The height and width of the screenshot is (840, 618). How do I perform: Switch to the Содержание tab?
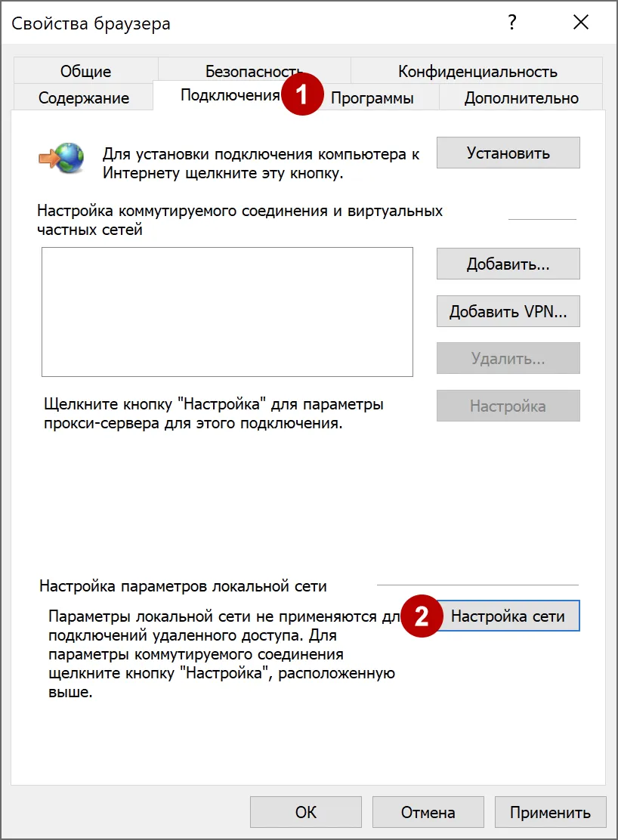pos(82,97)
